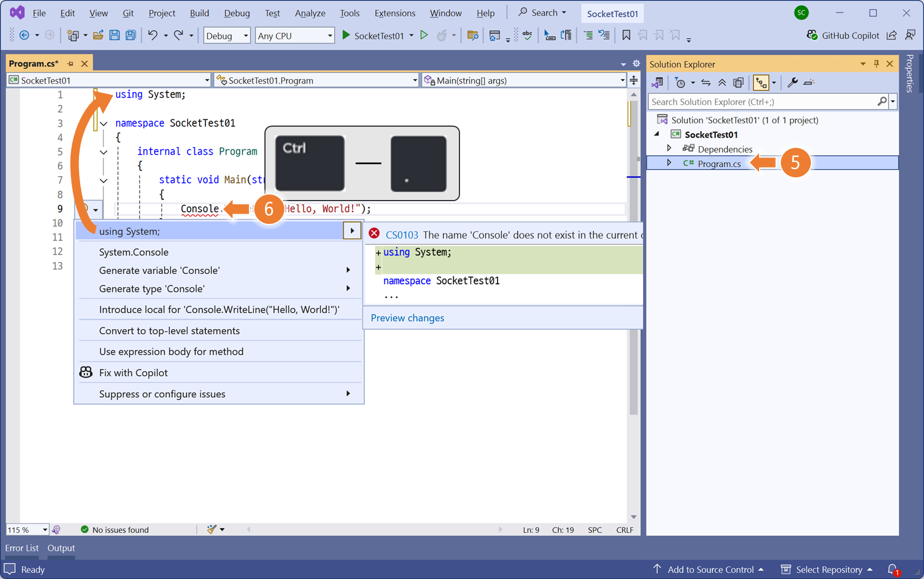The image size is (924, 579).
Task: Click Select Repository in status bar
Action: pos(827,569)
